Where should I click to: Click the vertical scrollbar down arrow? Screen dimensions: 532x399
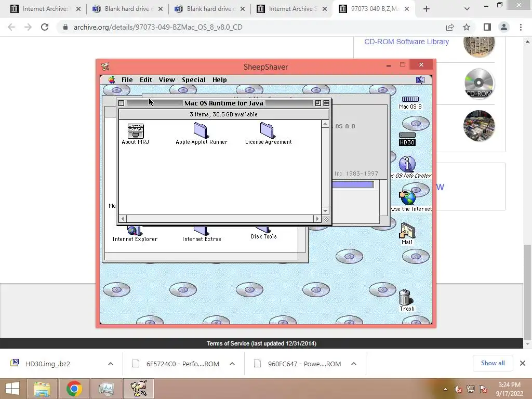(325, 211)
